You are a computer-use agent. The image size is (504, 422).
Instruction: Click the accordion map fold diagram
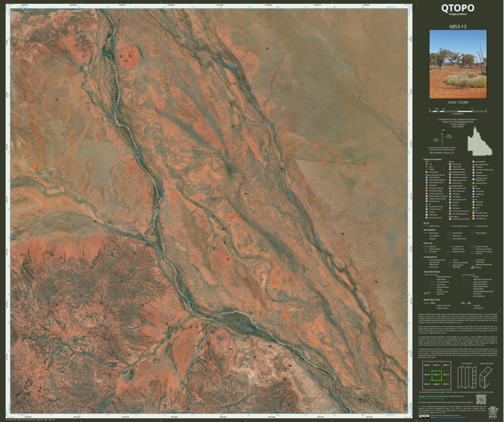tap(467, 376)
